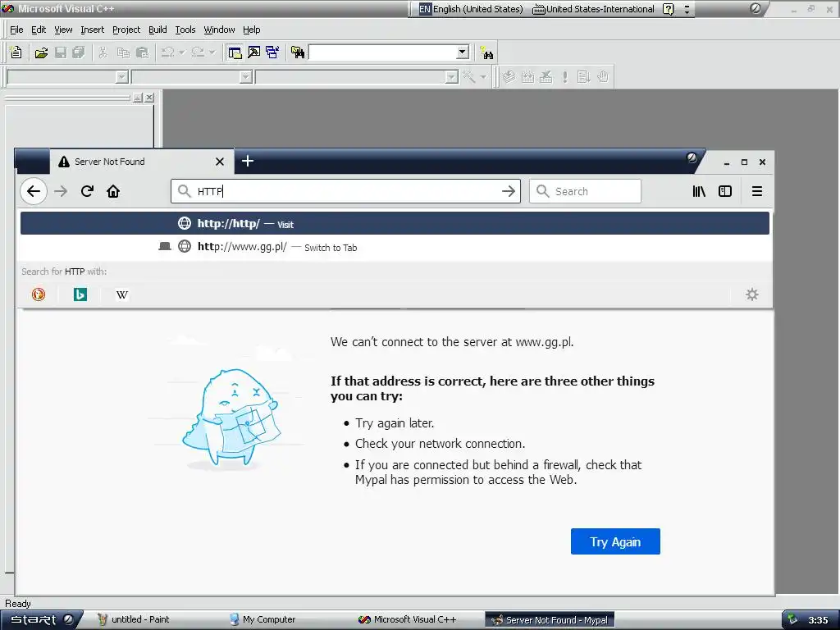Open the Project menu
Image resolution: width=840 pixels, height=630 pixels.
pos(126,30)
